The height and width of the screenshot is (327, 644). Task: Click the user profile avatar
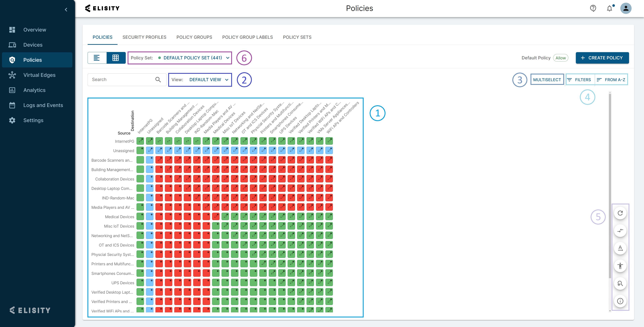(626, 8)
